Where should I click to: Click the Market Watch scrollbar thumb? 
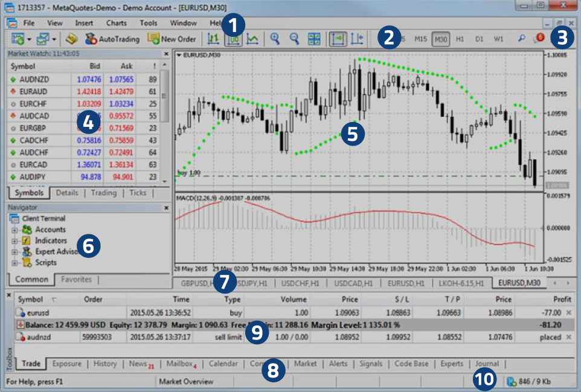[x=164, y=96]
